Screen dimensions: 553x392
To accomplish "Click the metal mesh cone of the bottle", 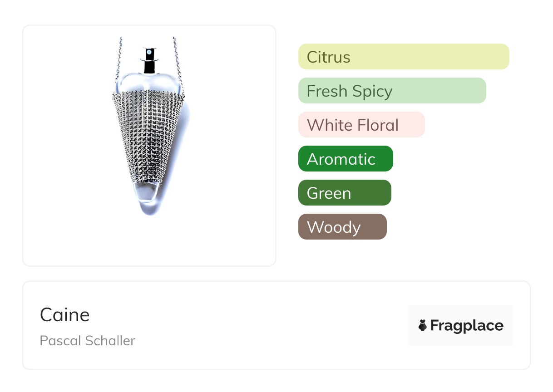I will tap(148, 136).
